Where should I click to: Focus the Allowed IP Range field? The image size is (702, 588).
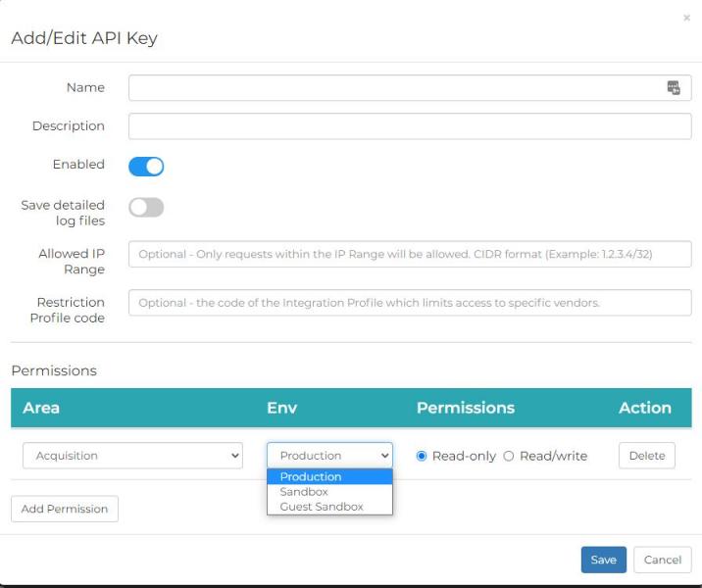[410, 254]
